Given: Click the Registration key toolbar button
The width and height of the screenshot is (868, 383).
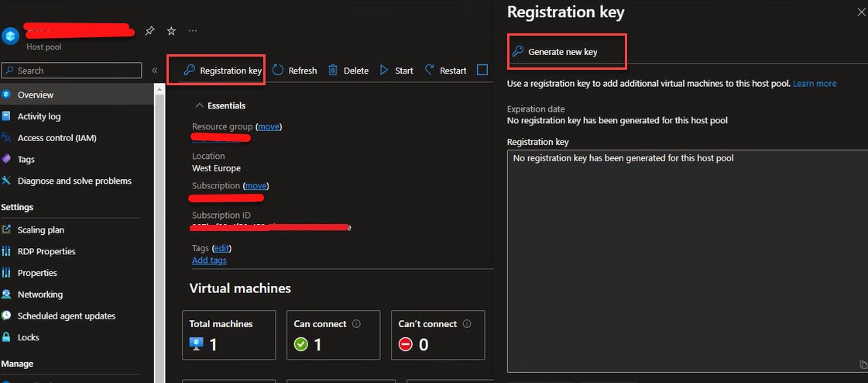Looking at the screenshot, I should coord(223,71).
